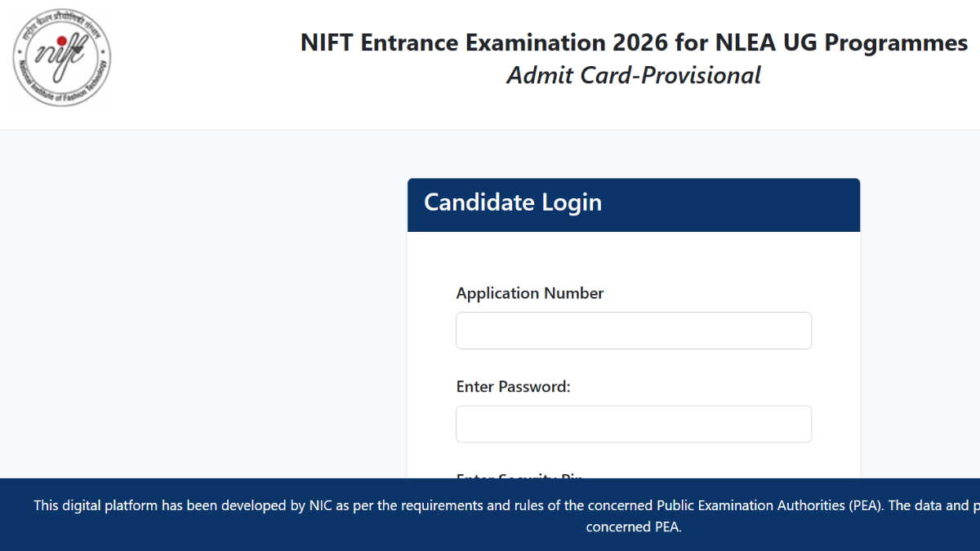This screenshot has height=551, width=980.
Task: Click into the Enter Password field
Action: [x=634, y=424]
